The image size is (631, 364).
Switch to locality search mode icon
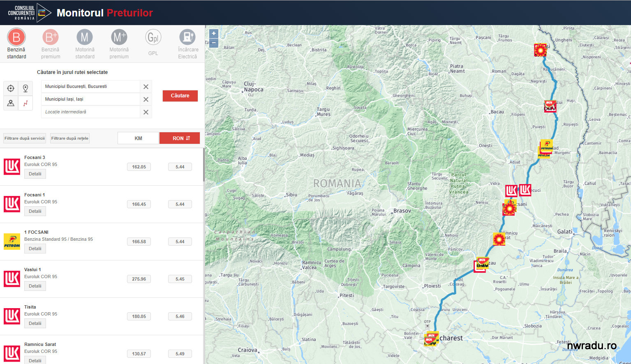11,103
